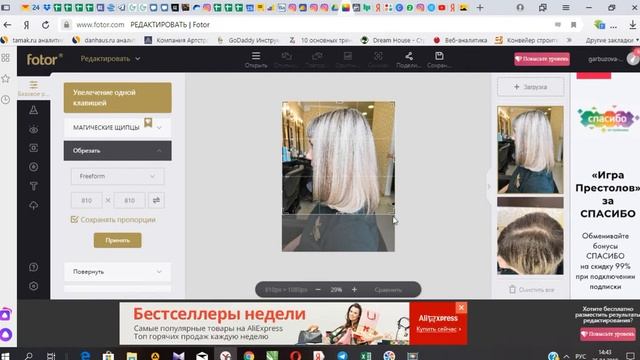Image resolution: width=640 pixels, height=360 pixels.
Task: Open the Stickers icon in sidebar
Action: 33,167
